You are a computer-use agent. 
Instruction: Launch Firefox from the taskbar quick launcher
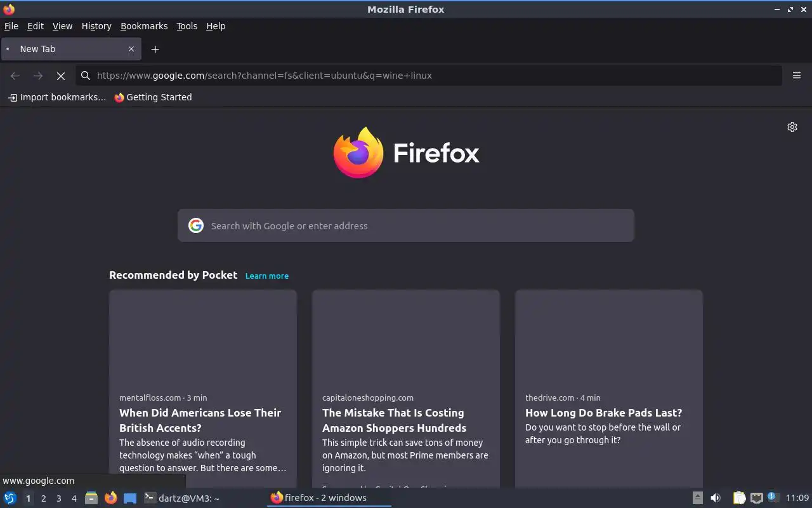[111, 498]
